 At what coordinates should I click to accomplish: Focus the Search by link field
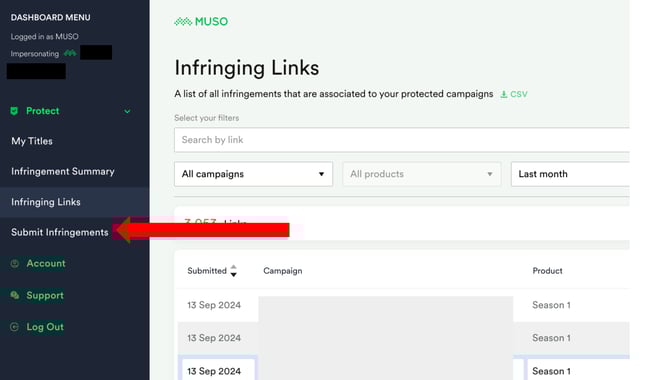(402, 140)
